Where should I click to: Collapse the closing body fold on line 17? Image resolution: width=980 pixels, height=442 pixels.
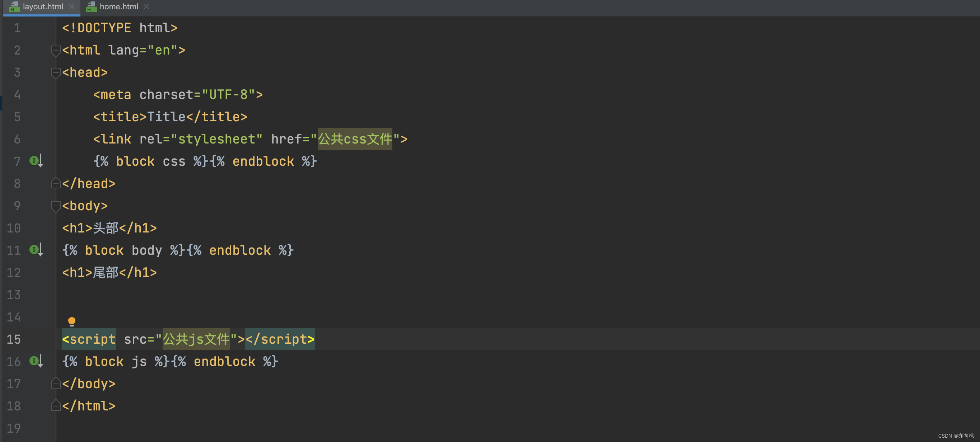tap(56, 384)
